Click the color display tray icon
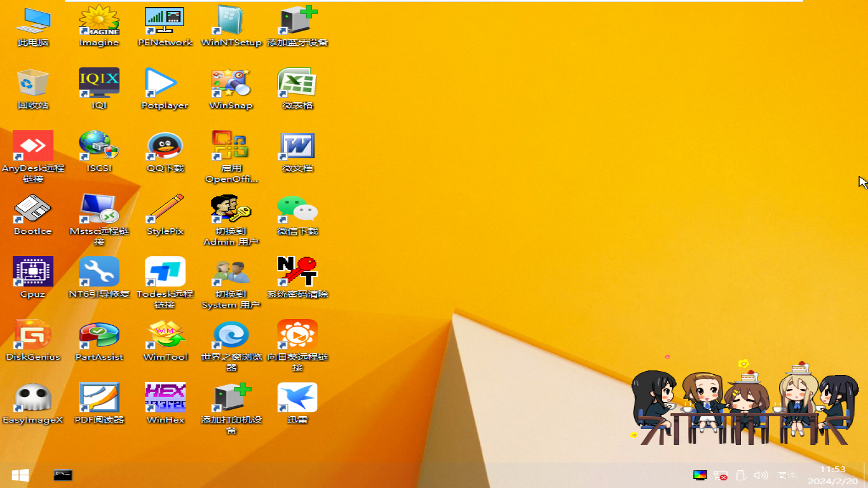This screenshot has height=488, width=868. tap(700, 475)
